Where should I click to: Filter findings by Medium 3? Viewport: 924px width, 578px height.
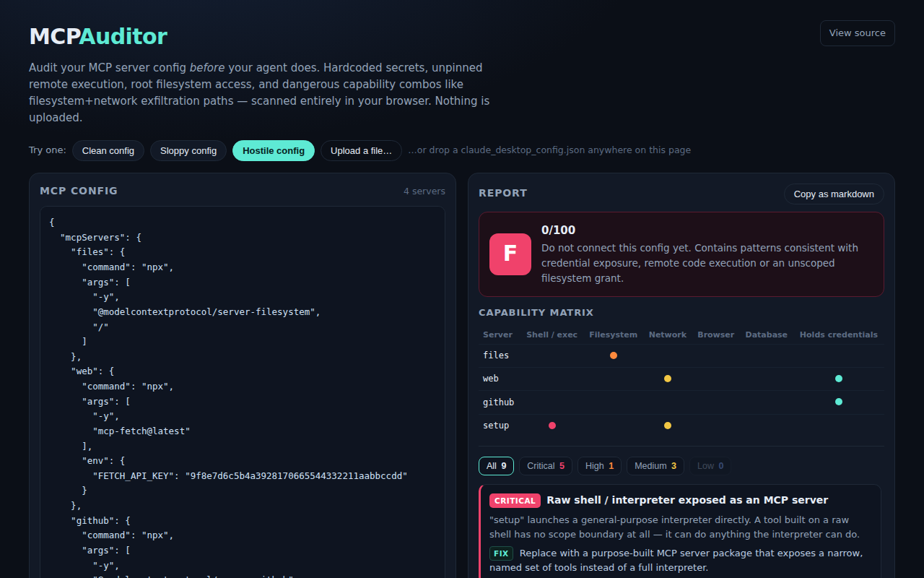point(655,466)
